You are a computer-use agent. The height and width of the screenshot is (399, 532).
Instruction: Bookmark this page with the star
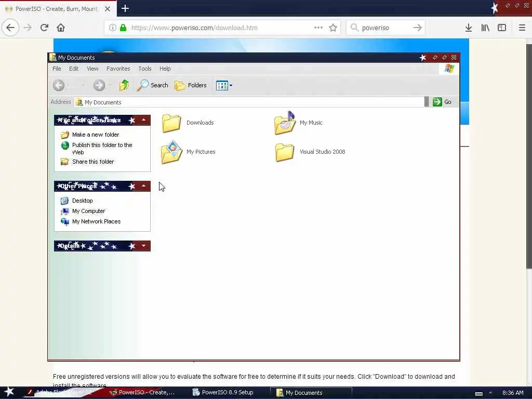333,28
